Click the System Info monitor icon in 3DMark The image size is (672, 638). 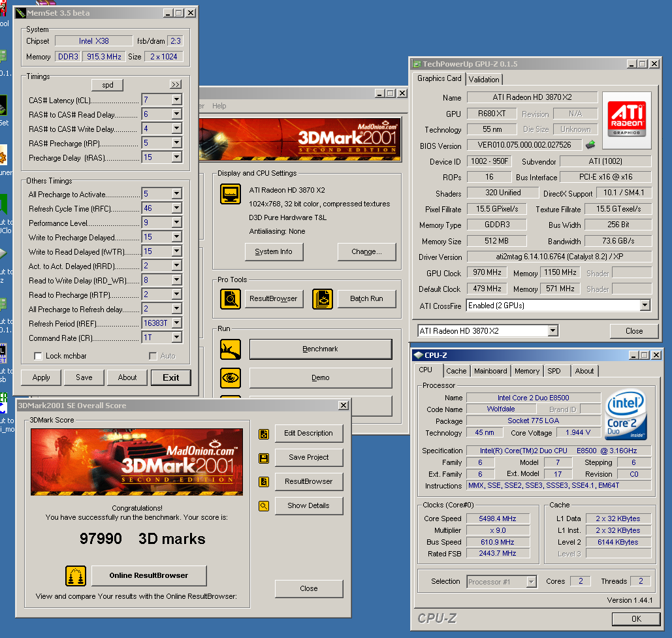[230, 194]
